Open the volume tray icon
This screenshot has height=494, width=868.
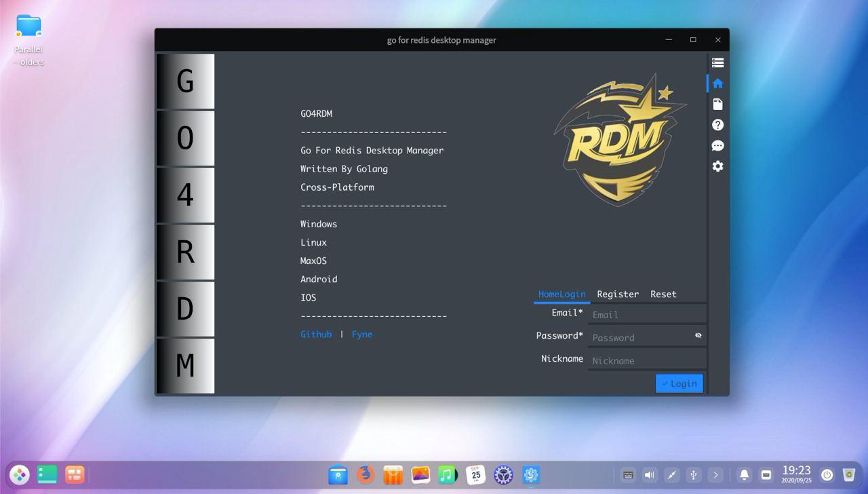[x=650, y=475]
